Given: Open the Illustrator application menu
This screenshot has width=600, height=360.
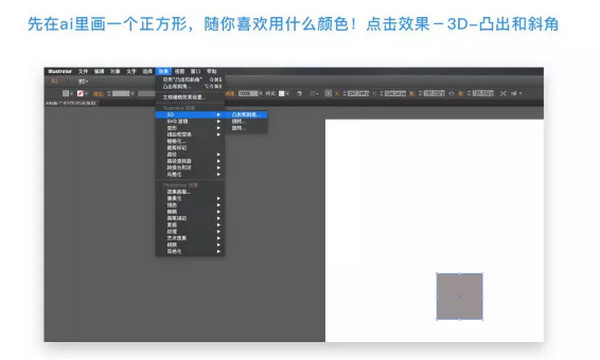Looking at the screenshot, I should 60,71.
